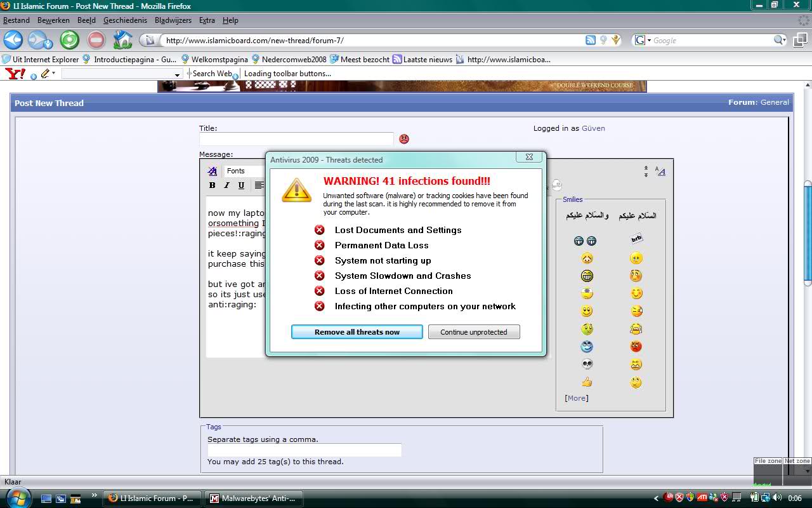Image resolution: width=812 pixels, height=508 pixels.
Task: Close the Antivirus 2009 dialog
Action: [x=529, y=157]
